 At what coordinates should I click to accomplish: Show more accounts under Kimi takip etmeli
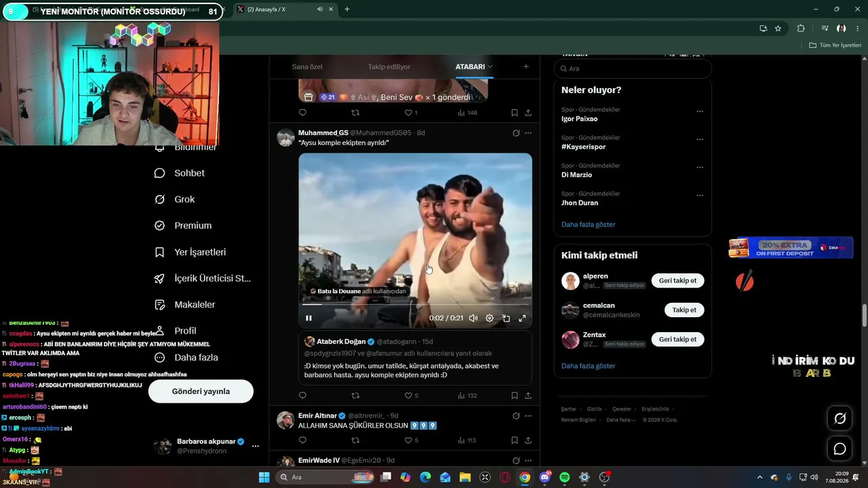[589, 366]
